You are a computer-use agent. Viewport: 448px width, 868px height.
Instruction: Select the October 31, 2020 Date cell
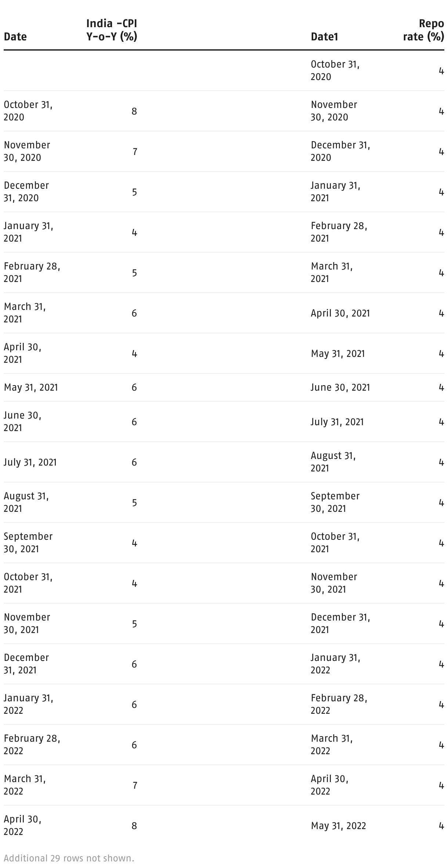tap(28, 111)
